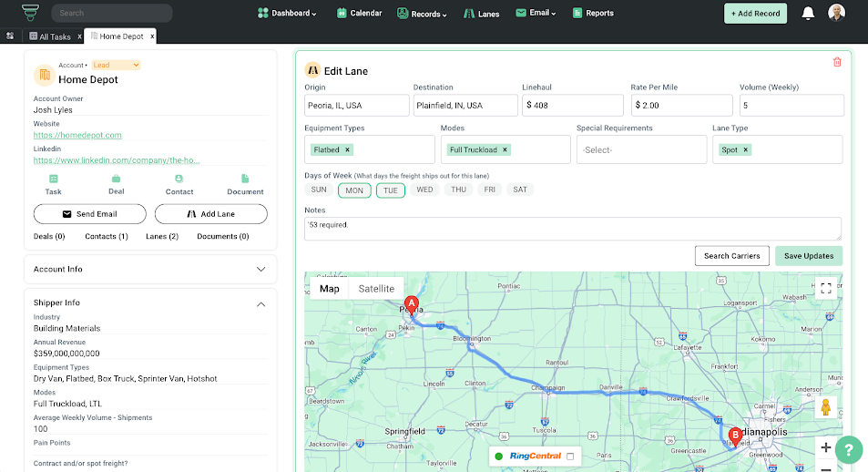The height and width of the screenshot is (472, 868).
Task: Toggle THU shipping day
Action: tap(458, 190)
